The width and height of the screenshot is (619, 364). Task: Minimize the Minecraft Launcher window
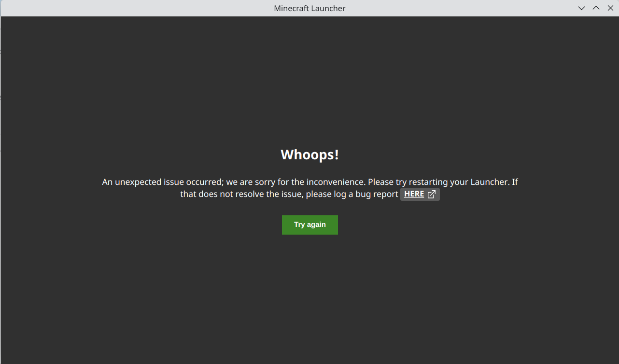tap(582, 8)
